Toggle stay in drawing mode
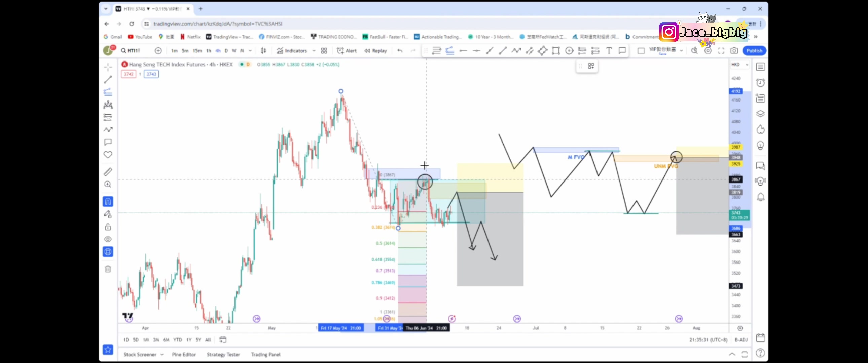The image size is (868, 363). [x=108, y=214]
